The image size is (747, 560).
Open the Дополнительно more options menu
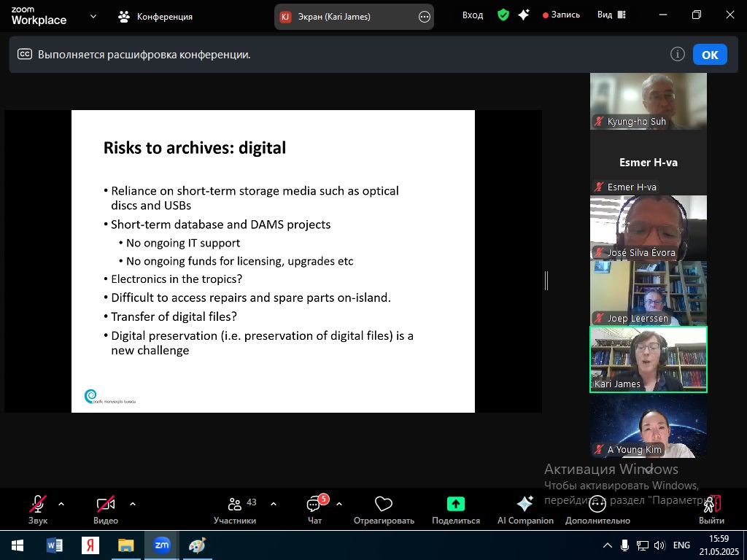pyautogui.click(x=597, y=509)
